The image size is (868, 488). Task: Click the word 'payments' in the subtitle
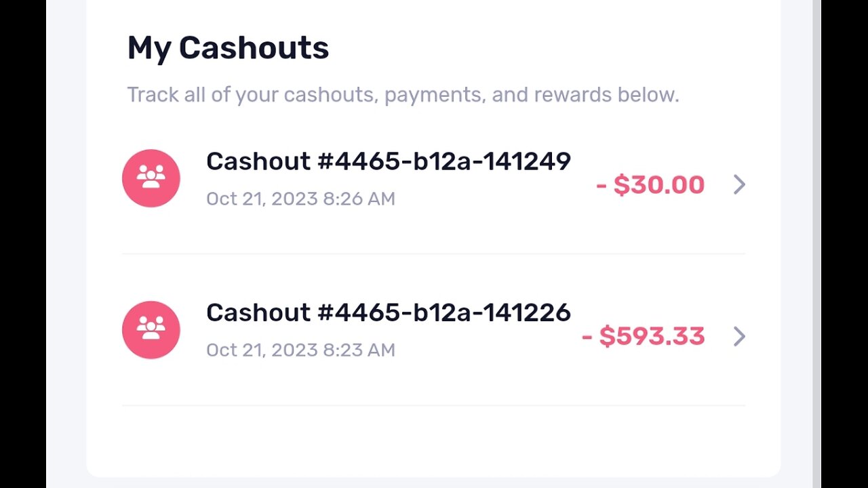pos(434,95)
